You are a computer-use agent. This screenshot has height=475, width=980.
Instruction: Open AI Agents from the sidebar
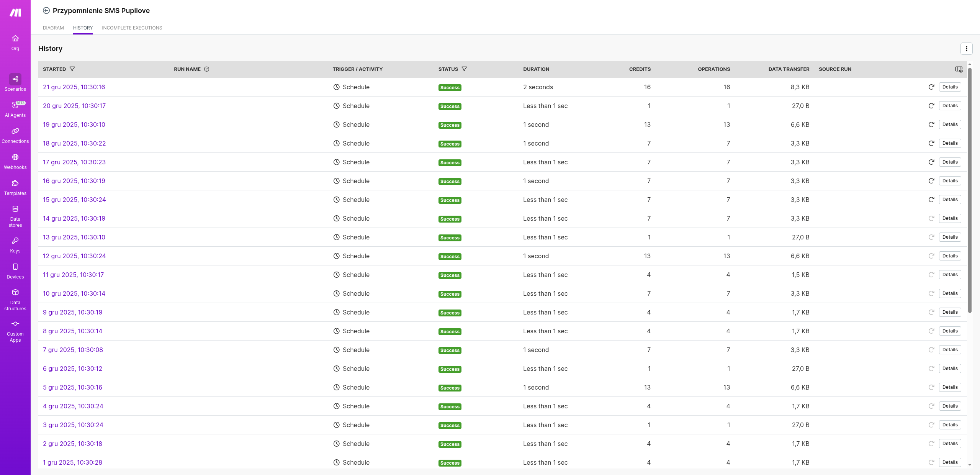pyautogui.click(x=15, y=109)
